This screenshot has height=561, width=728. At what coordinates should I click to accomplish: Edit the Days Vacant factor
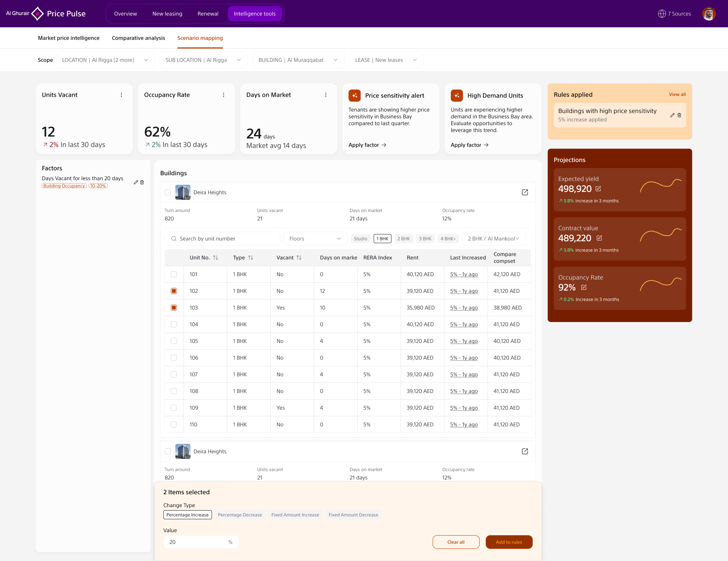point(136,182)
